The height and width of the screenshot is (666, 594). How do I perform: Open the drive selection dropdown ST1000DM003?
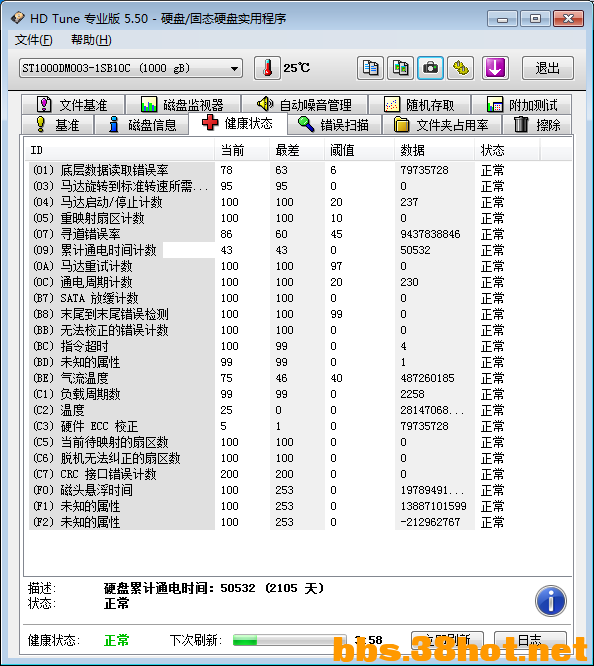click(131, 68)
